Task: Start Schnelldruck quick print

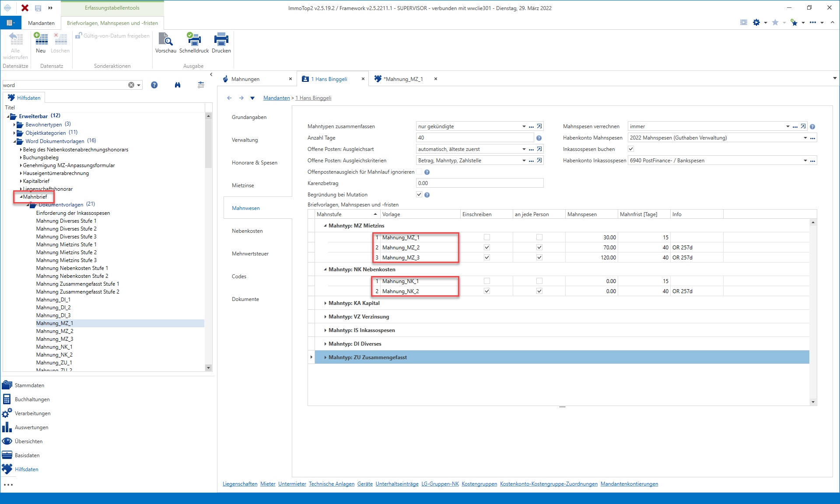Action: click(x=194, y=43)
